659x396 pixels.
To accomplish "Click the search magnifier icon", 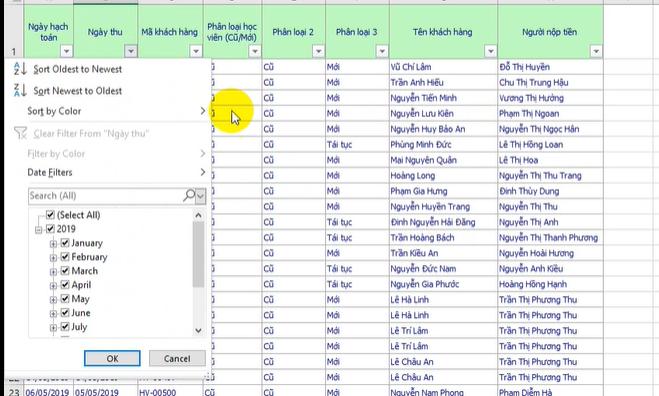I will click(189, 195).
